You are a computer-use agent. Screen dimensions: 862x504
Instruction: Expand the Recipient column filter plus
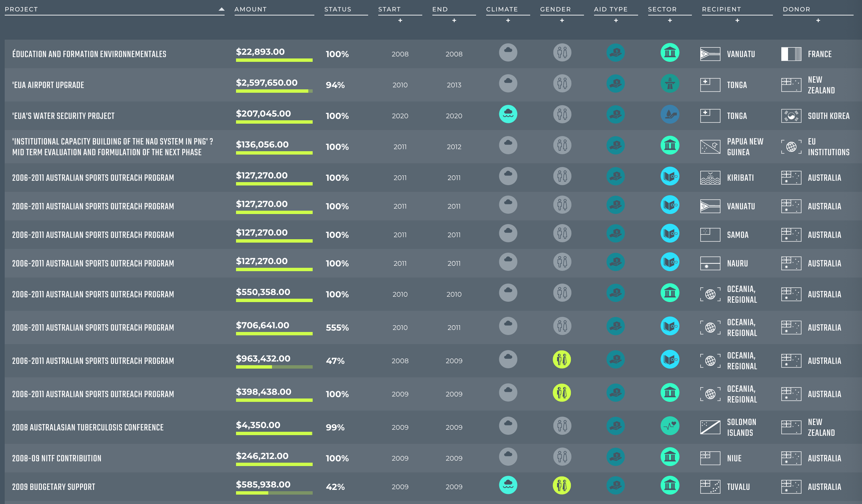tap(737, 20)
